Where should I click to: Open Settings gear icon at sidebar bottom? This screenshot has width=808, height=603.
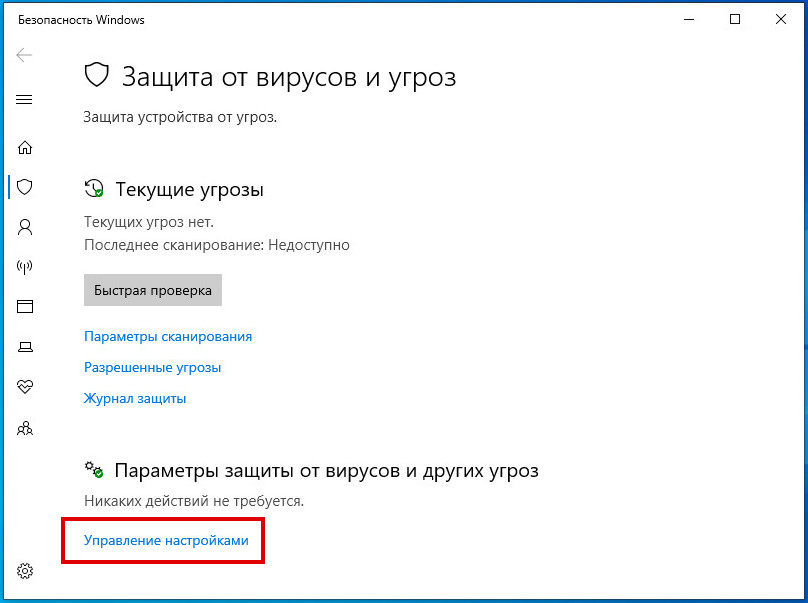(25, 571)
